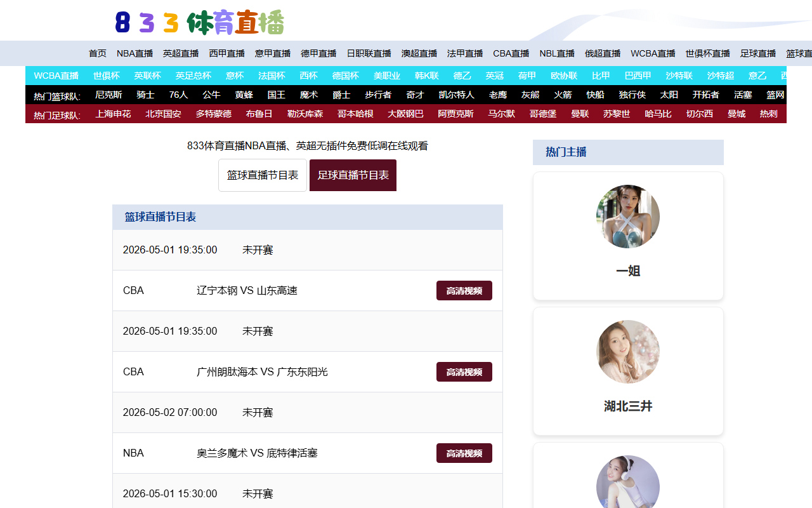Open 美职业 league link
The image size is (812, 508).
pos(387,76)
